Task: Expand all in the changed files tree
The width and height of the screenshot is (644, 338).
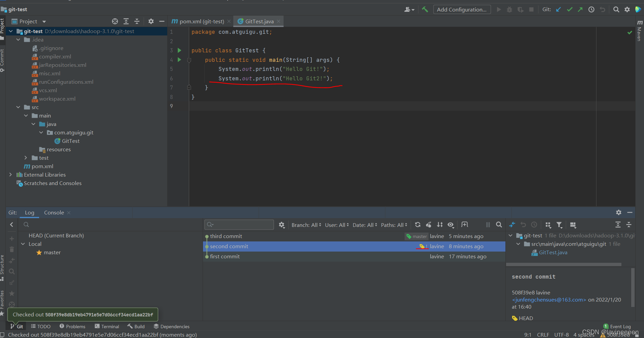Action: tap(618, 225)
